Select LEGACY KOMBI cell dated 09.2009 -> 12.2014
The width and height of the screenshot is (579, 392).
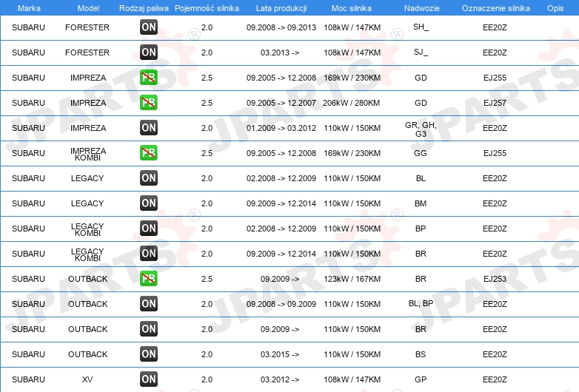click(x=87, y=254)
